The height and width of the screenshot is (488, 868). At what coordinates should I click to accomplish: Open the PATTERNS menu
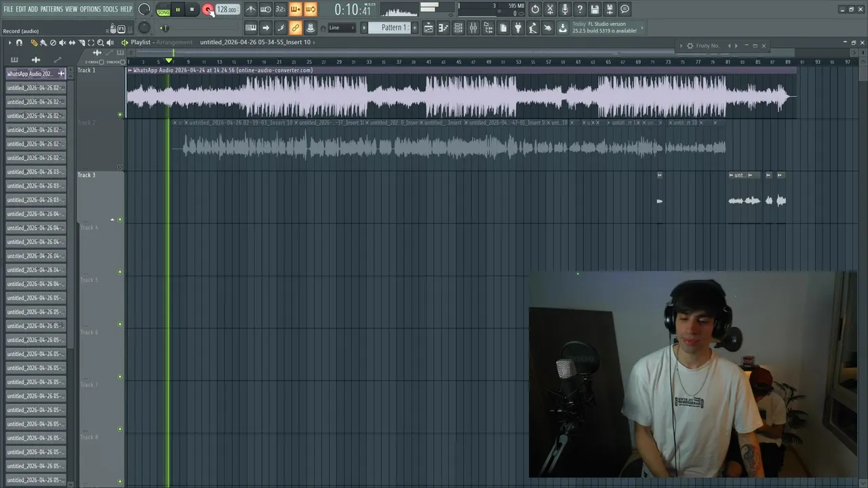coord(52,9)
